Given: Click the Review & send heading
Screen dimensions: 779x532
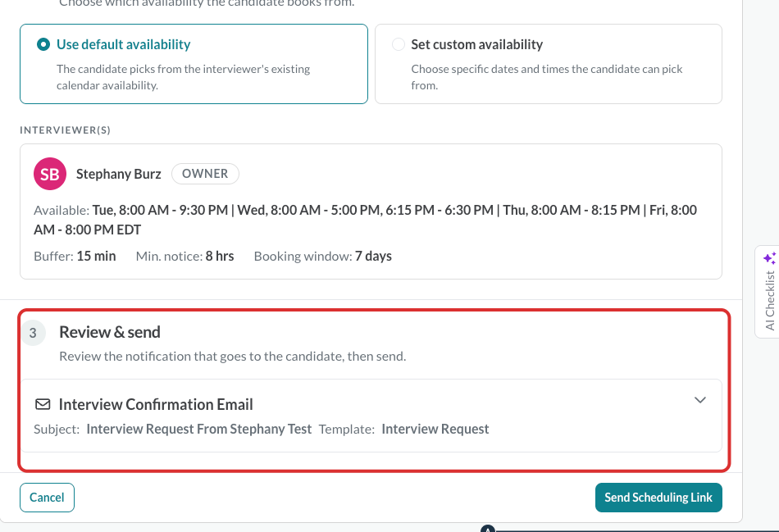Looking at the screenshot, I should (x=110, y=332).
